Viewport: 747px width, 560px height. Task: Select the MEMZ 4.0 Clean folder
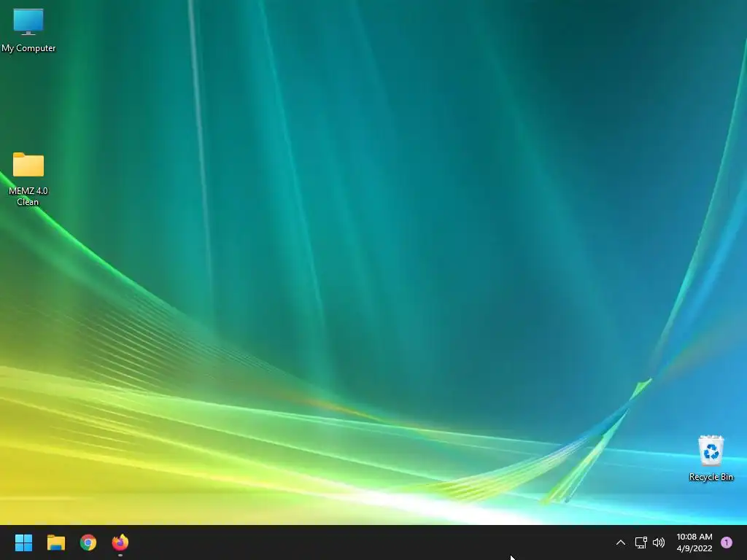28,179
